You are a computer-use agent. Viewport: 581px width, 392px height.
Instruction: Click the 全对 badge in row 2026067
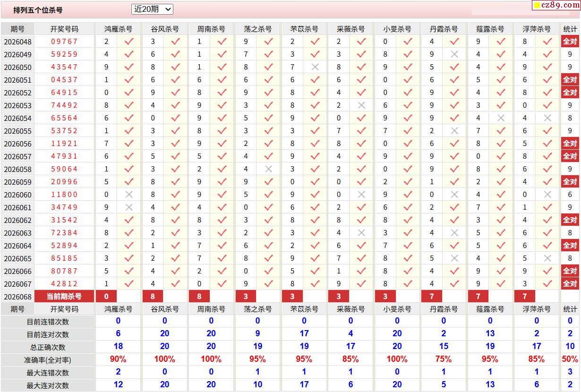click(x=570, y=284)
